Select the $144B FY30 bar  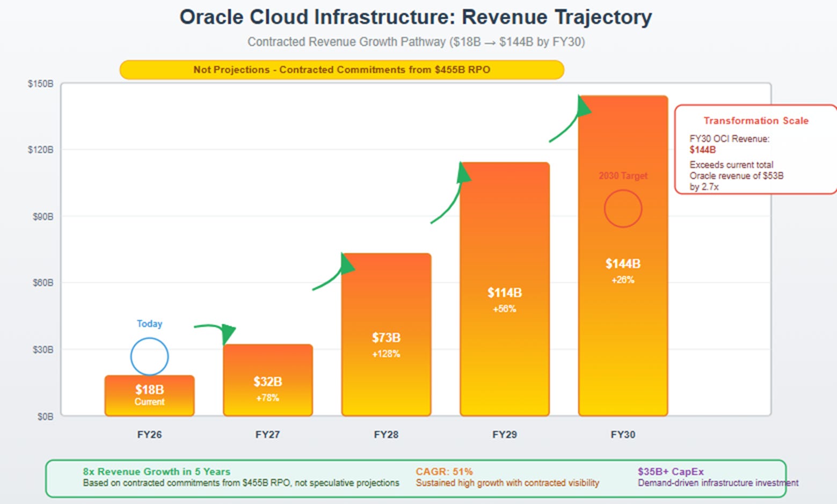tap(623, 255)
